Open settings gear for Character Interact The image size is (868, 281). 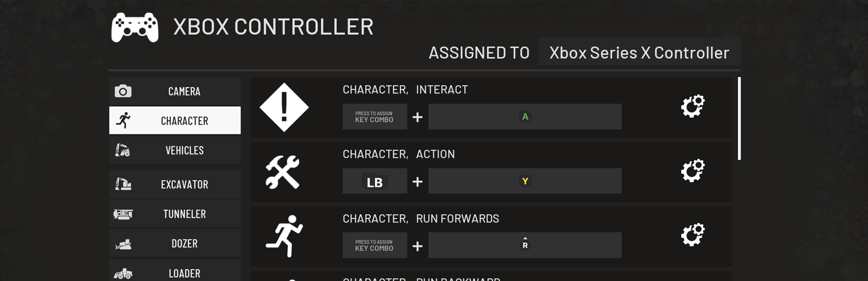pos(693,107)
